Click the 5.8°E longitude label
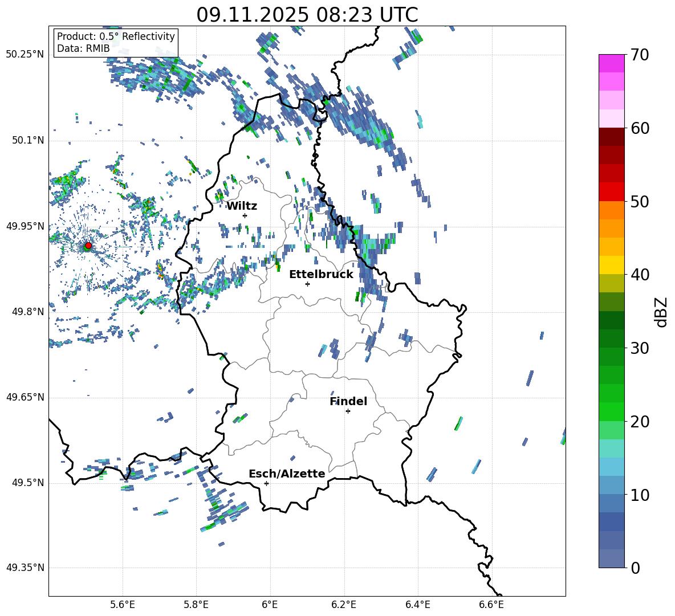The height and width of the screenshot is (616, 675). pyautogui.click(x=196, y=605)
